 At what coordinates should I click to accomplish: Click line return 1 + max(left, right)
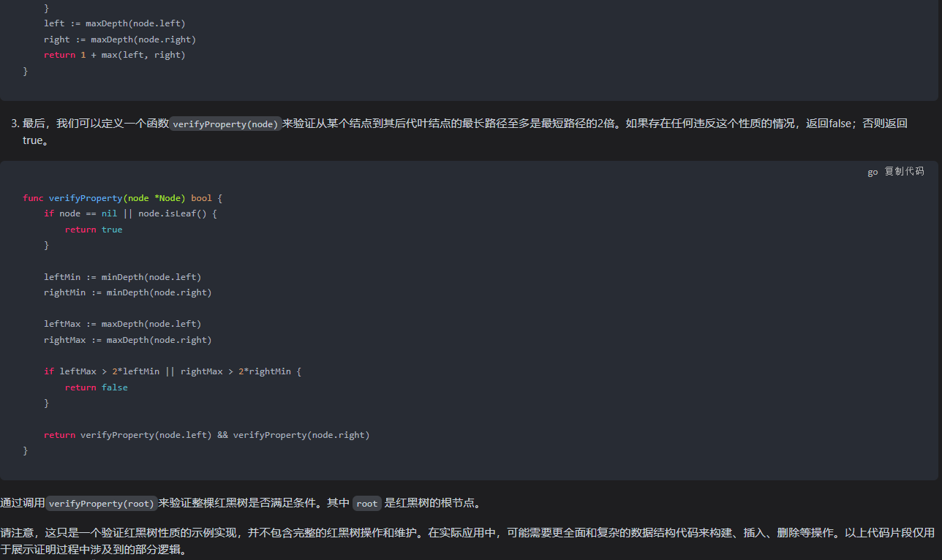[x=115, y=55]
